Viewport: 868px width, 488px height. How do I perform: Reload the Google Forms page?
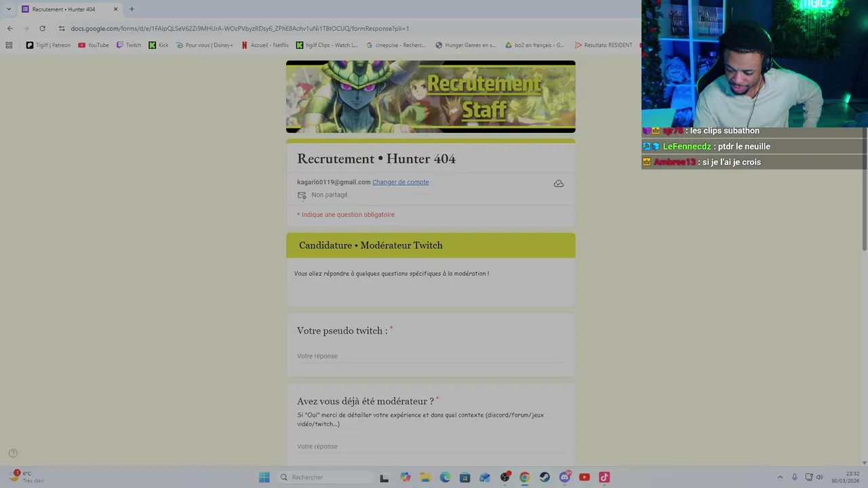click(42, 28)
